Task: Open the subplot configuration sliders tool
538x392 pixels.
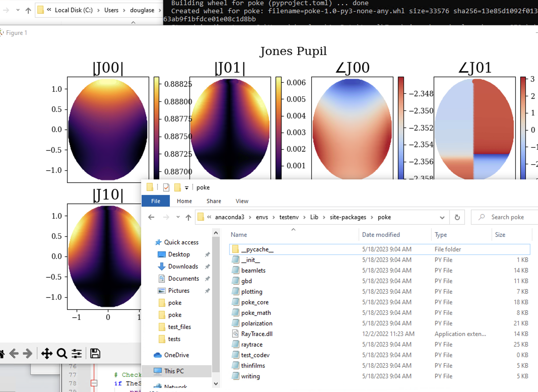Action: tap(77, 353)
